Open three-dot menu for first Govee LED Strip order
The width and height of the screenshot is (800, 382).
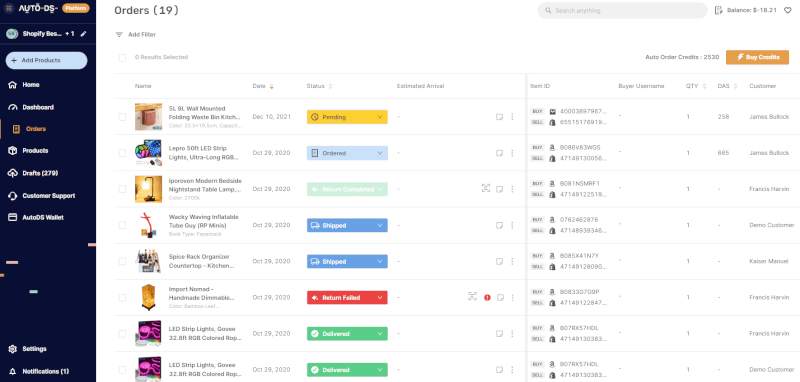point(512,334)
